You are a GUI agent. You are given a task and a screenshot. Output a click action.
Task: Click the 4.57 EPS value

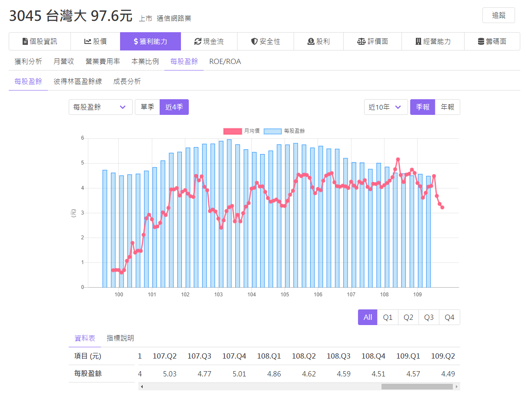[413, 374]
